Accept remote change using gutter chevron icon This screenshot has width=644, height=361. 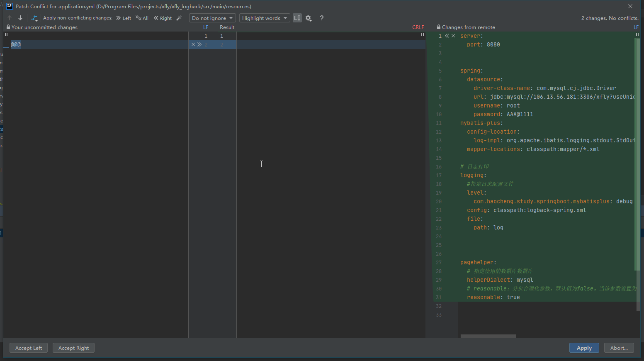point(447,36)
